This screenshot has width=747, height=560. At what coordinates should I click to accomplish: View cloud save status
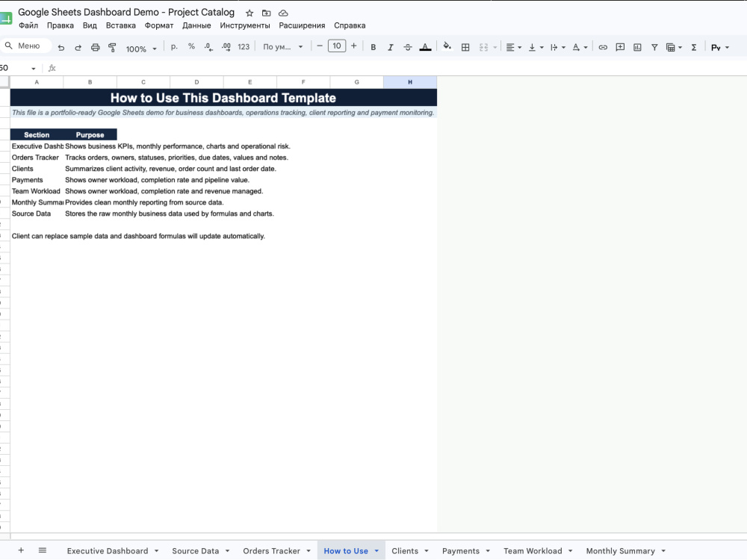pos(283,13)
